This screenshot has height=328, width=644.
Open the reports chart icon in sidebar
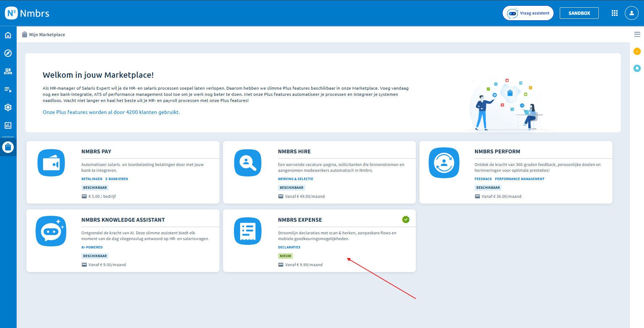coord(8,125)
